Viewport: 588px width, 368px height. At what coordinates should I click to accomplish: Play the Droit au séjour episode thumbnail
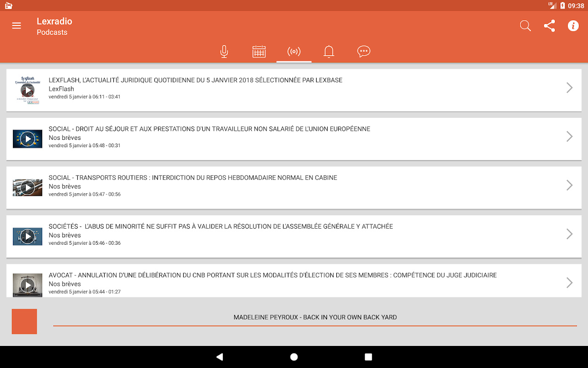(x=28, y=139)
